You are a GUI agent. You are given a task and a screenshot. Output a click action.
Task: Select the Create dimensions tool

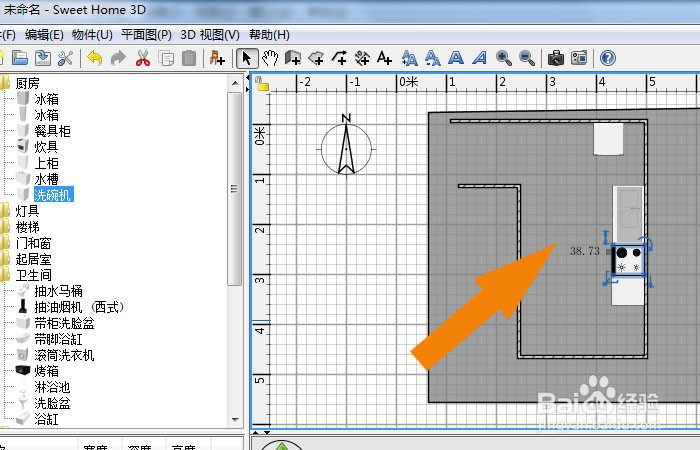(x=362, y=58)
